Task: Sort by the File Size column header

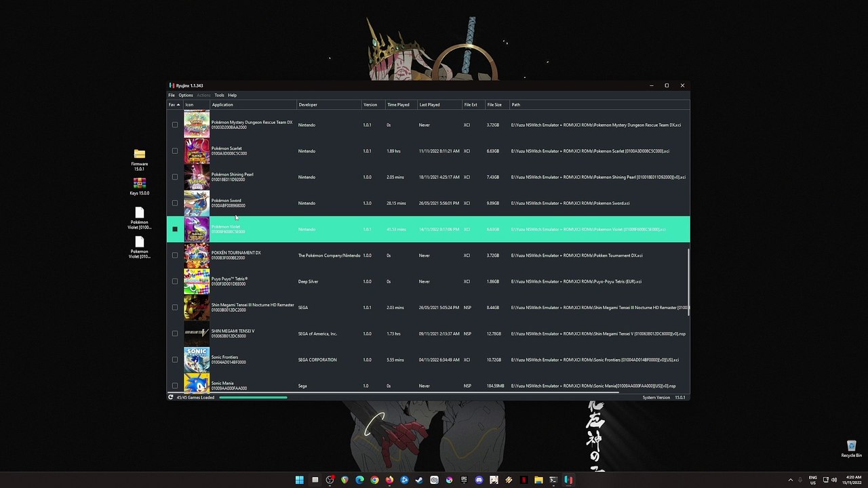Action: click(497, 104)
